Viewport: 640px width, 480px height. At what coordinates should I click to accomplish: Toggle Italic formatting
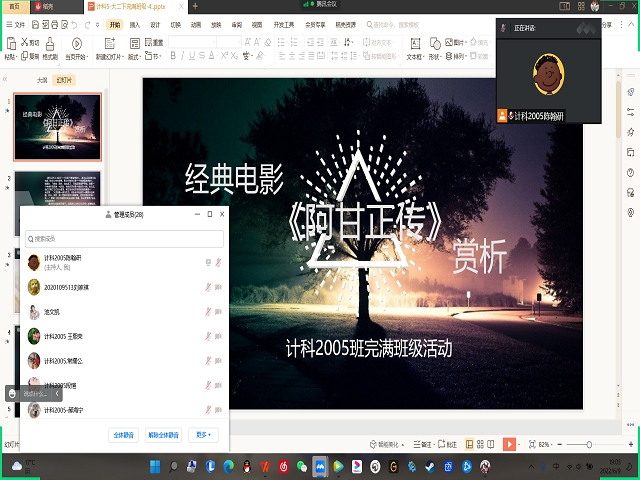tap(182, 56)
